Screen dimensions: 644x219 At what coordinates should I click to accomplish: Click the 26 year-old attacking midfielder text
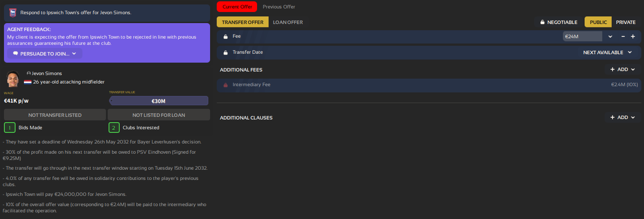click(x=69, y=82)
